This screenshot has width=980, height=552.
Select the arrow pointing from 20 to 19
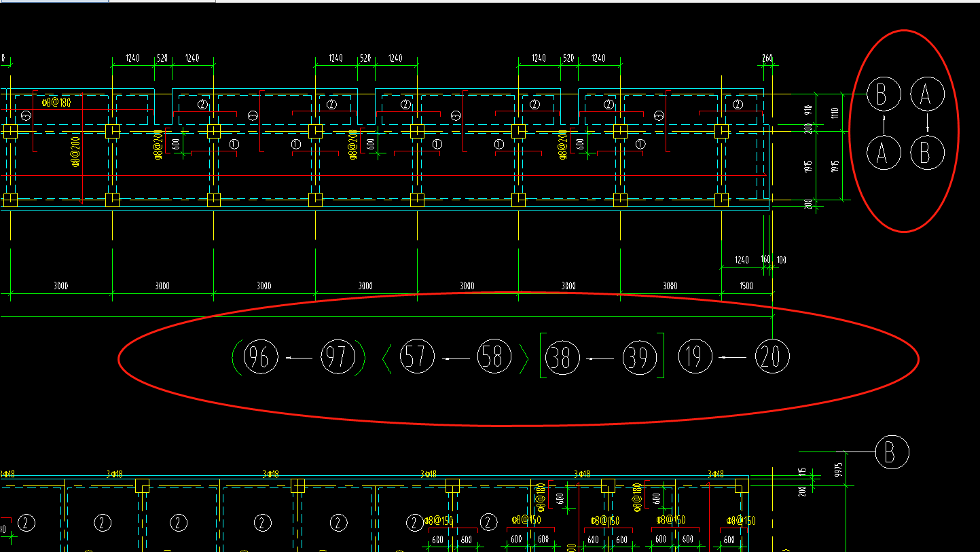click(733, 358)
